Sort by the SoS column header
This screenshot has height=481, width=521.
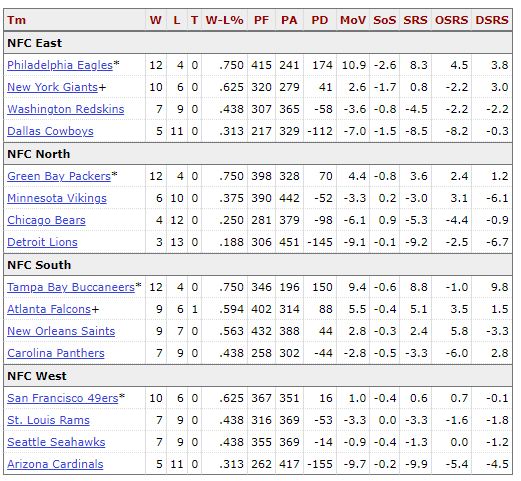[x=384, y=20]
